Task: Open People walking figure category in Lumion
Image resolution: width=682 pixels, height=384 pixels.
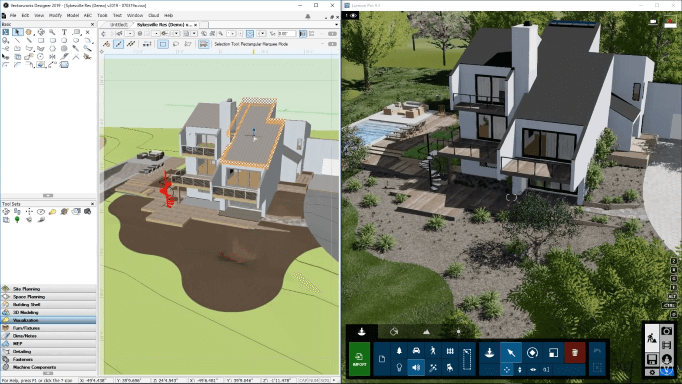Action: [x=433, y=351]
